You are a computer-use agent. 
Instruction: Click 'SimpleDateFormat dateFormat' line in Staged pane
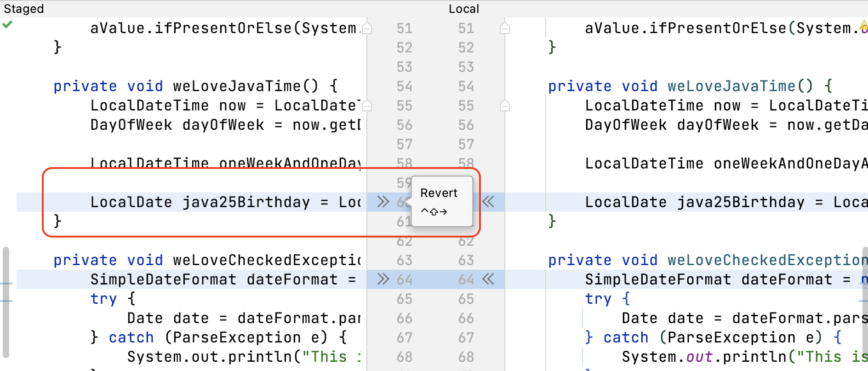point(223,279)
